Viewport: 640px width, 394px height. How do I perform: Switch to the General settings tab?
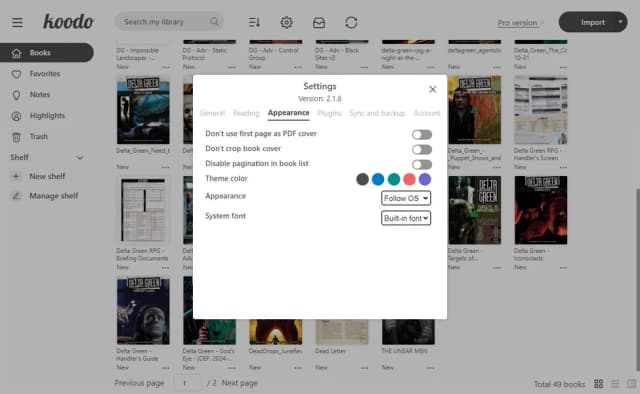(x=212, y=113)
